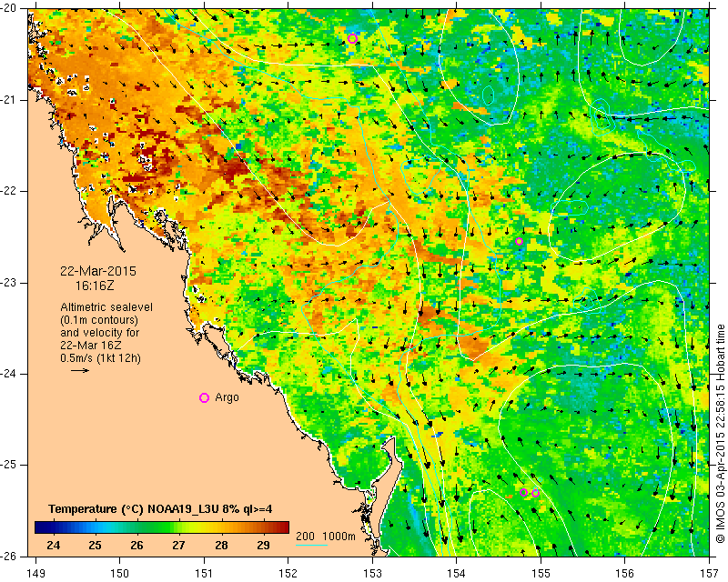Screen dimensions: 728x582
Task: Click the longitude axis label '149'
Action: tap(35, 574)
